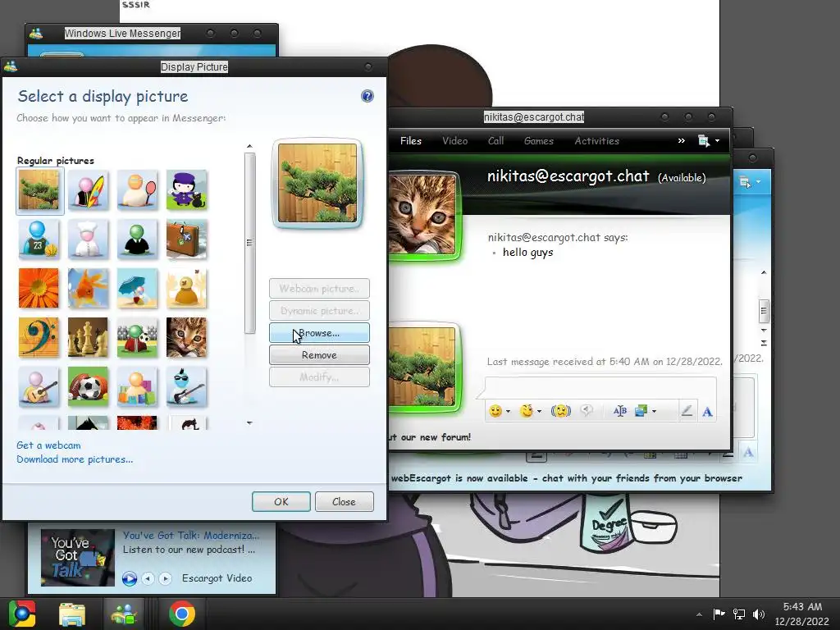The width and height of the screenshot is (840, 630).
Task: Click the font style AB icon
Action: point(620,411)
